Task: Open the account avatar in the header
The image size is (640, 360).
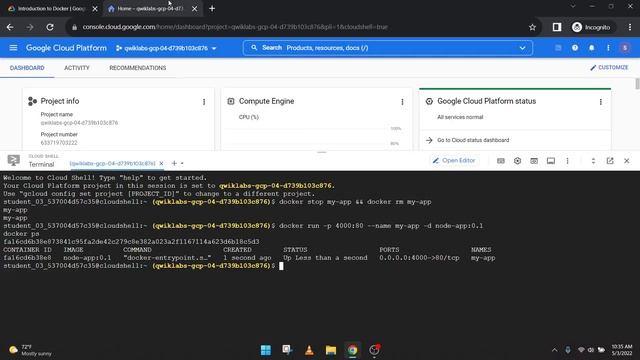Action: pos(624,48)
